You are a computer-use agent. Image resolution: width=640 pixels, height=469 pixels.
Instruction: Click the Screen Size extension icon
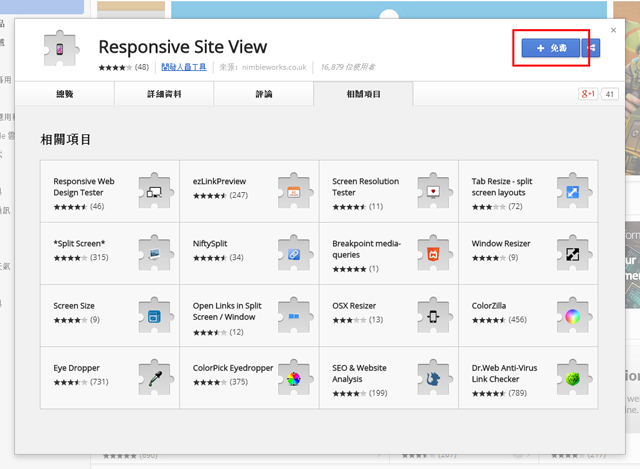156,316
